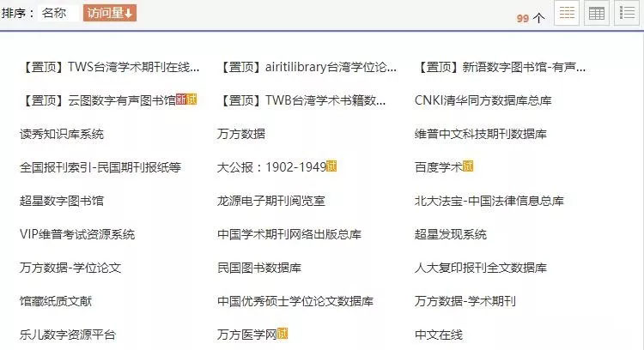Open CNKI清华同方数据库总库
This screenshot has height=350, width=644.
pyautogui.click(x=483, y=100)
